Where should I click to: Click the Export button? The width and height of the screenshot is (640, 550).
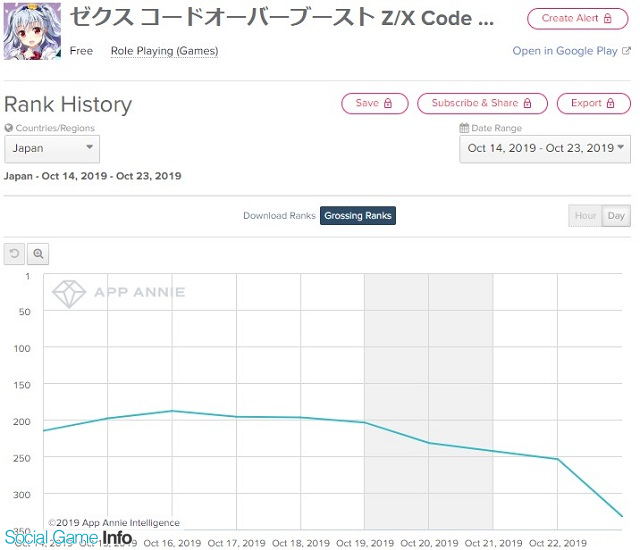pos(593,103)
